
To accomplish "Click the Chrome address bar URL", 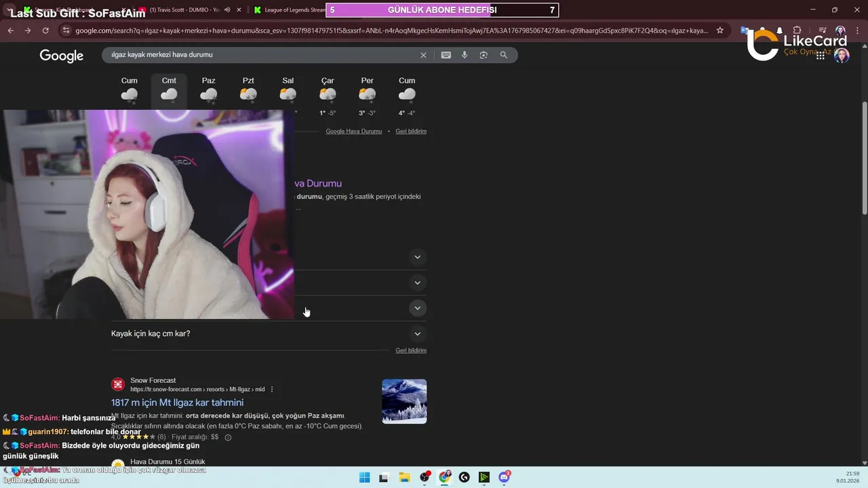I will coord(392,30).
